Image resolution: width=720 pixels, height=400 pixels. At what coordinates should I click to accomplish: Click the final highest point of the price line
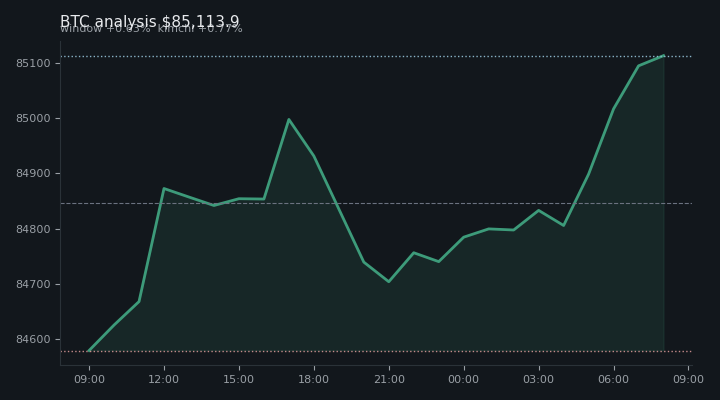664,56
